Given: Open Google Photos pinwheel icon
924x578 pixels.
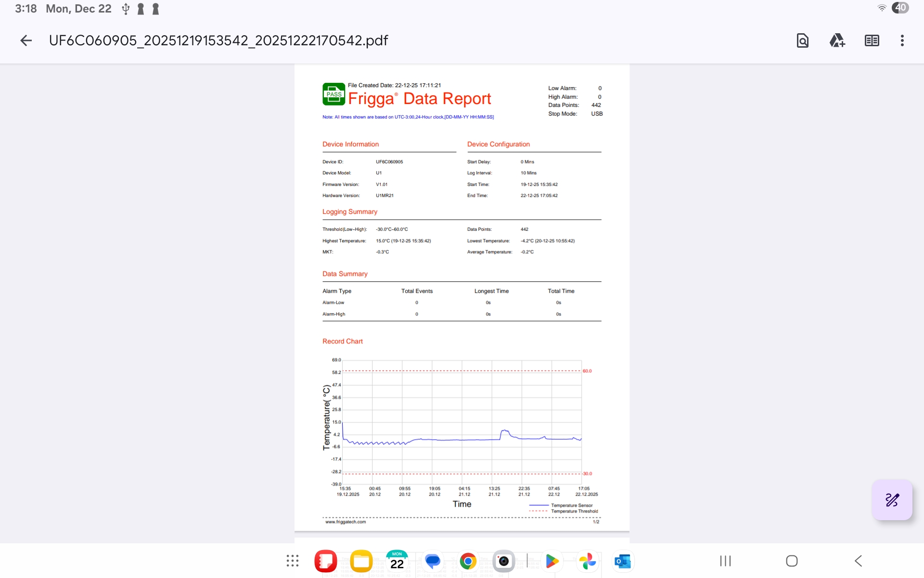Looking at the screenshot, I should click(587, 561).
